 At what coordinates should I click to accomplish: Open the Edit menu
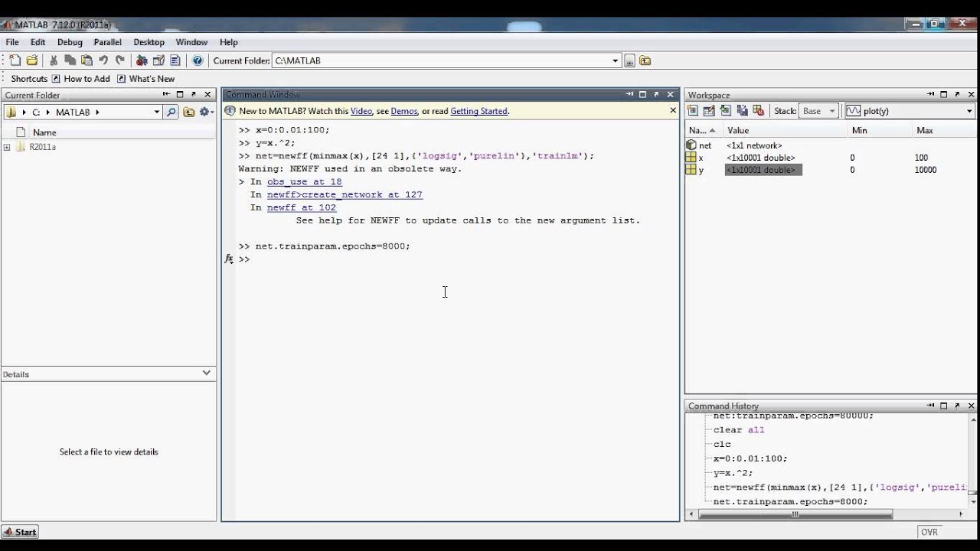(x=38, y=42)
